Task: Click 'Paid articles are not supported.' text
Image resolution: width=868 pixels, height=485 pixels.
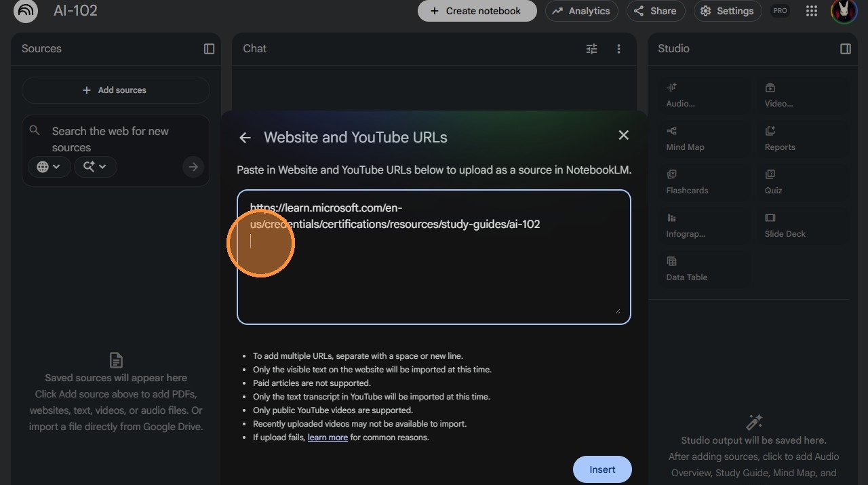Action: point(312,383)
